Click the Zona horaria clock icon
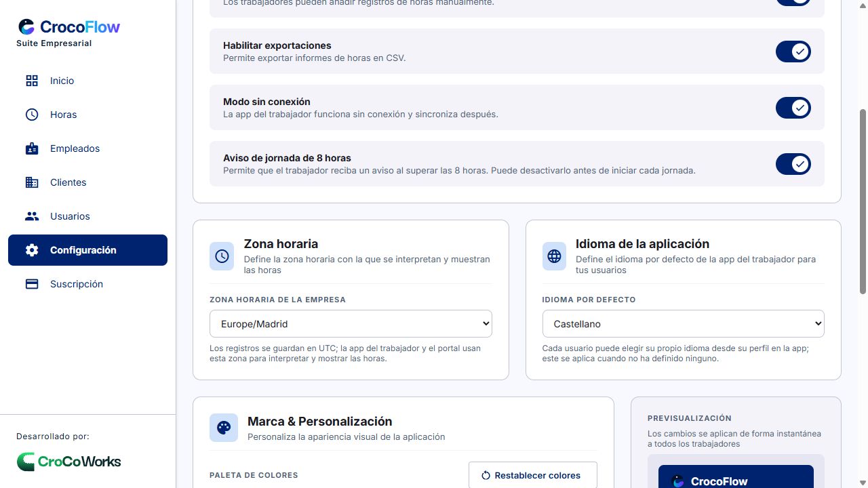This screenshot has width=868, height=488. [222, 256]
